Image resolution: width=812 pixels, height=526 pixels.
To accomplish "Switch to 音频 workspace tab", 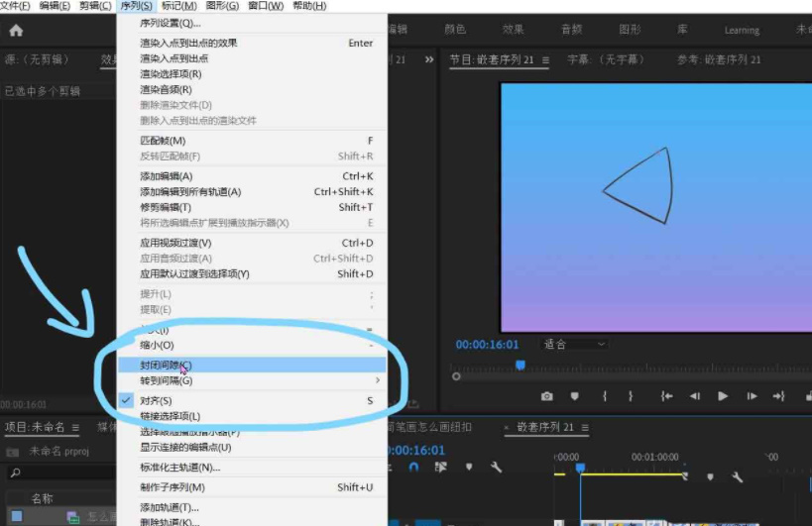I will (x=572, y=30).
